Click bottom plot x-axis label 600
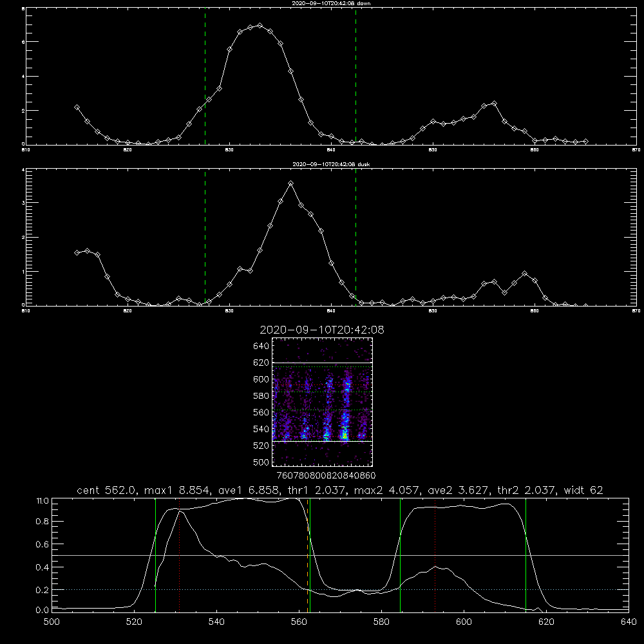This screenshot has width=644, height=644. click(x=464, y=622)
